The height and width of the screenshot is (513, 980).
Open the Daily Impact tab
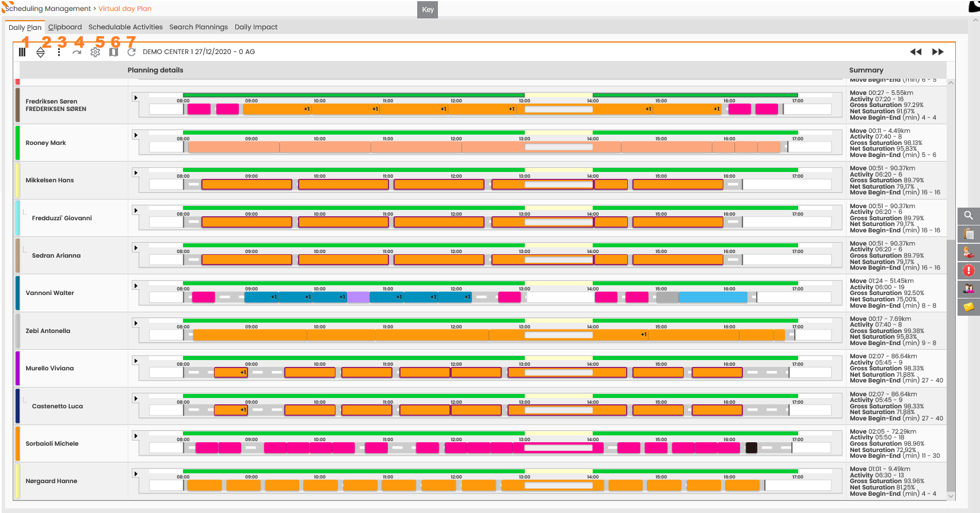(256, 27)
